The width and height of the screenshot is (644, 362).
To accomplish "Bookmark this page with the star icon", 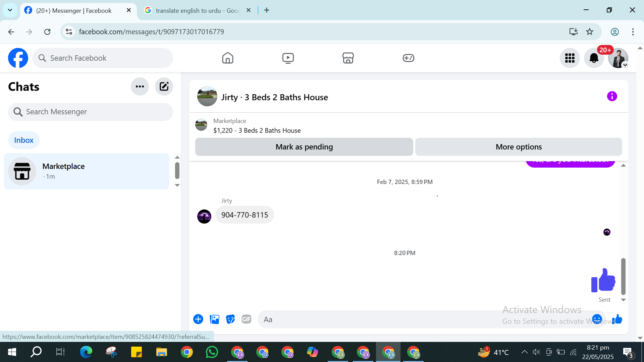I will click(x=590, y=32).
